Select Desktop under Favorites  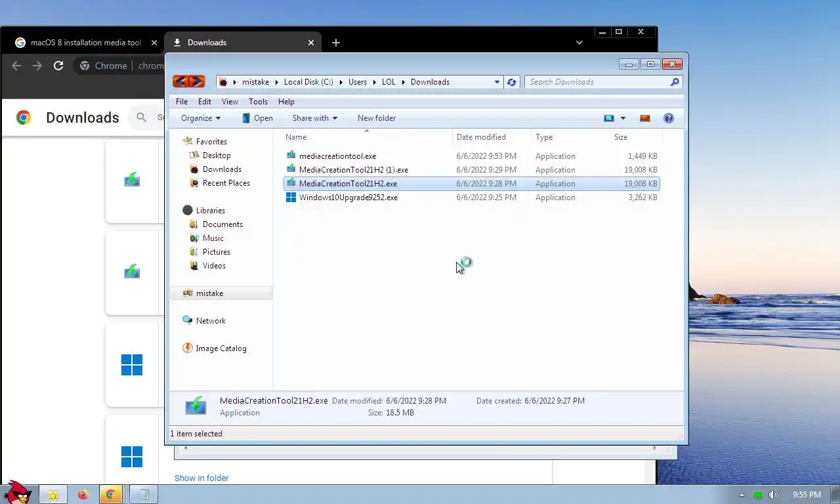tap(217, 156)
